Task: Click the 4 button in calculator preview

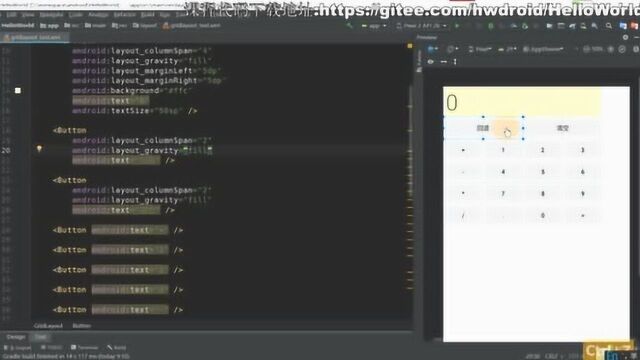Action: point(503,172)
